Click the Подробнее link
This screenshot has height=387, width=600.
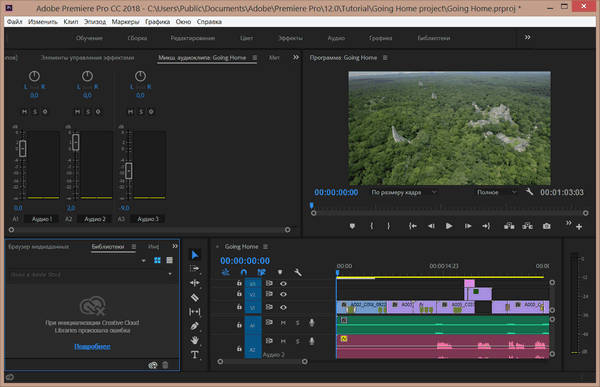92,346
